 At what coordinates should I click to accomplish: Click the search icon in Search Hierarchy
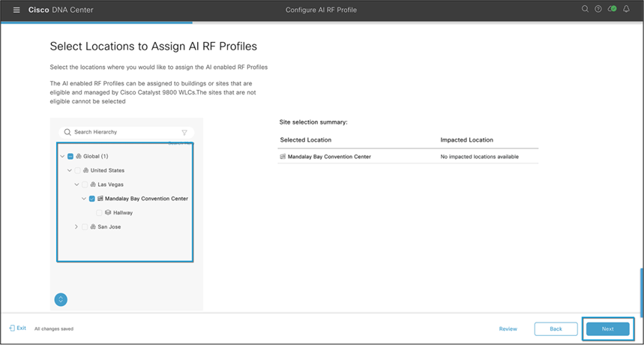coord(67,132)
